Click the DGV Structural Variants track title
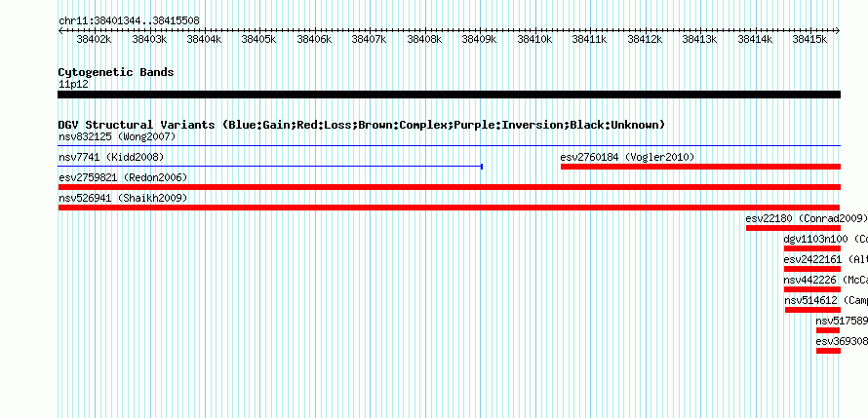Screen dimensions: 868x418 coord(362,125)
